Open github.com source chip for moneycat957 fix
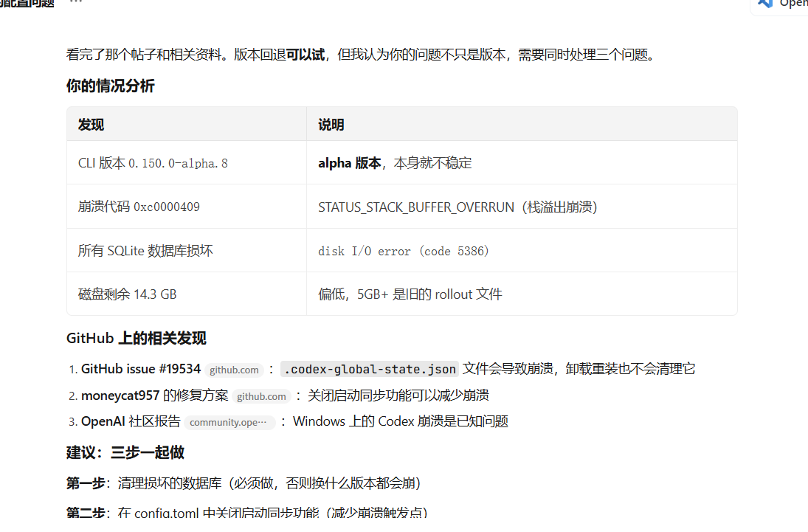 point(261,396)
